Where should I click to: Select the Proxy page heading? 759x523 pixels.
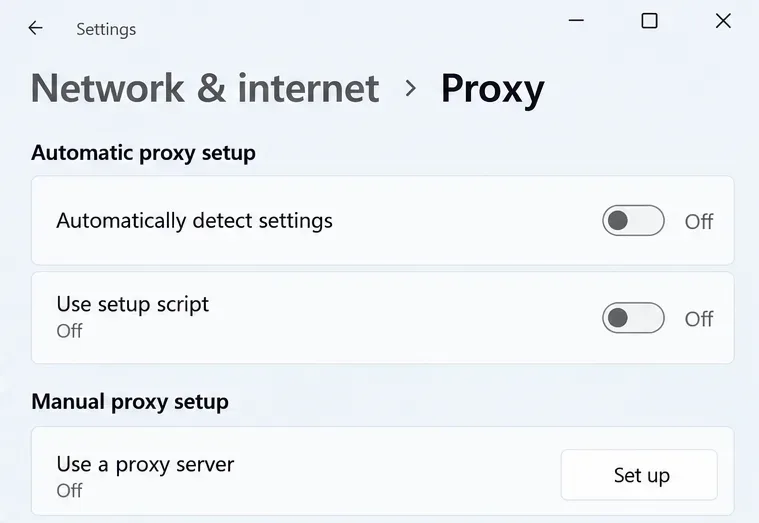tap(493, 89)
